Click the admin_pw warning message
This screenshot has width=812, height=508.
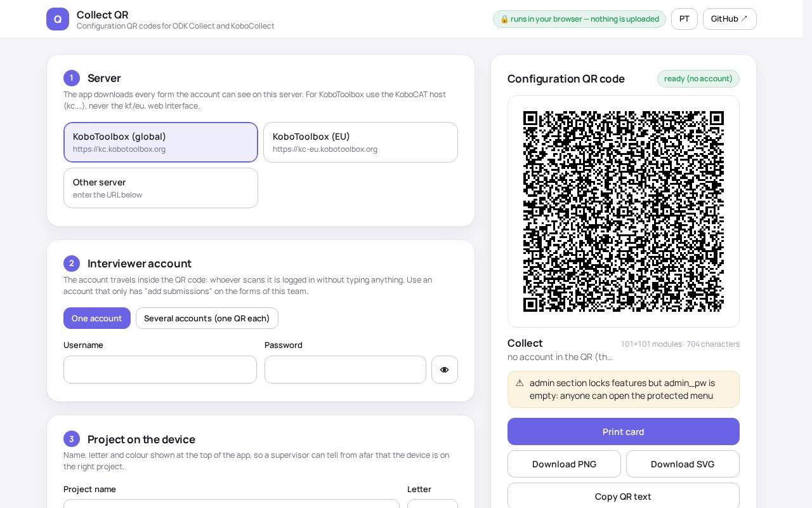click(x=622, y=389)
